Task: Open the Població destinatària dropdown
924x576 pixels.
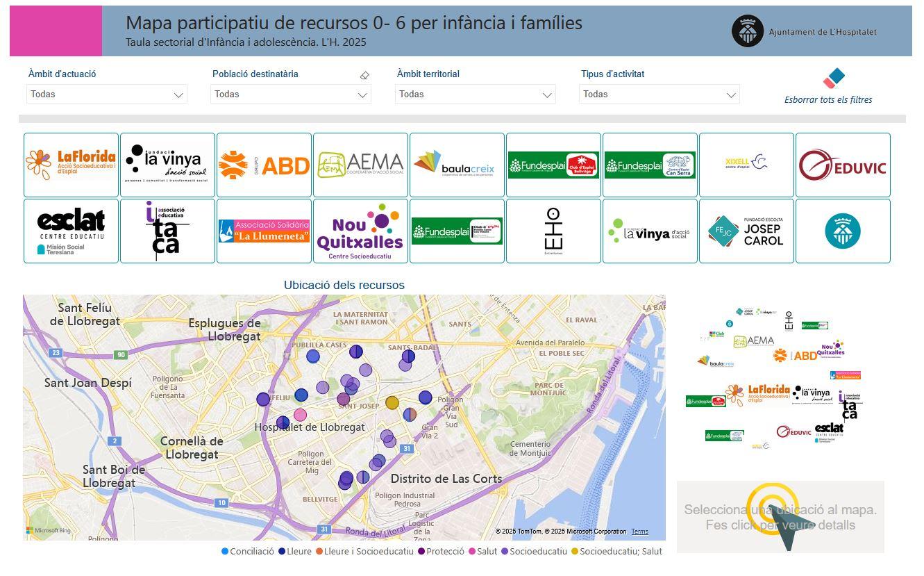Action: (x=291, y=94)
